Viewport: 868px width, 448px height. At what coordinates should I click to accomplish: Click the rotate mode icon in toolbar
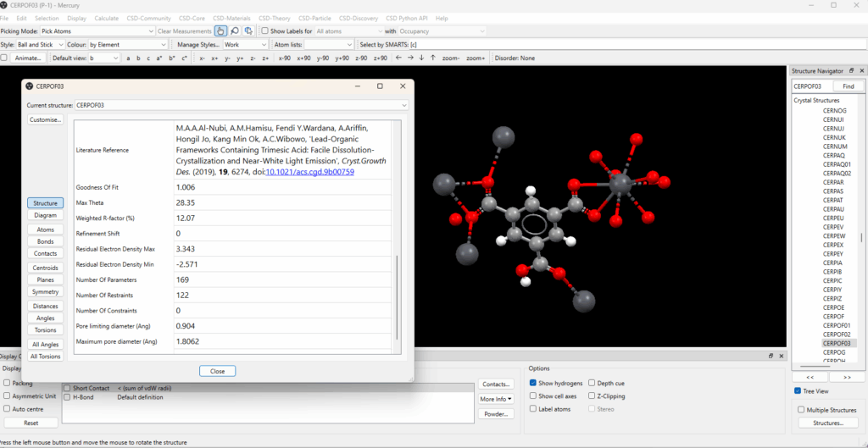pyautogui.click(x=248, y=30)
